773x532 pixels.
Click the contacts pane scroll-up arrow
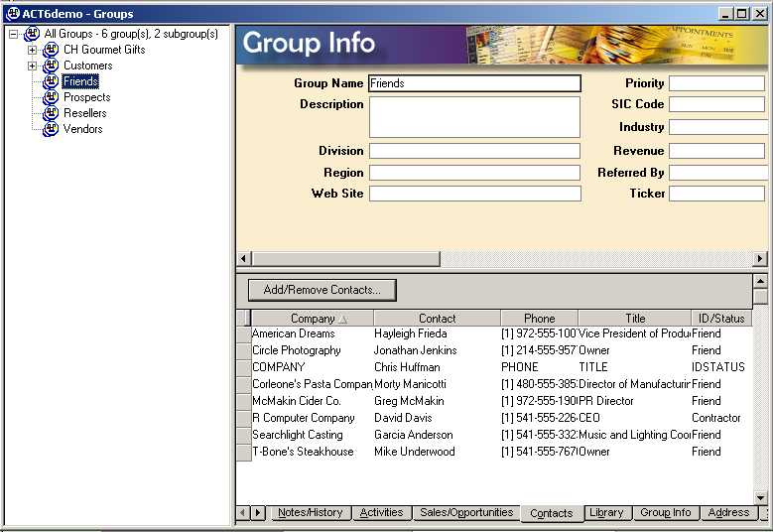click(760, 281)
